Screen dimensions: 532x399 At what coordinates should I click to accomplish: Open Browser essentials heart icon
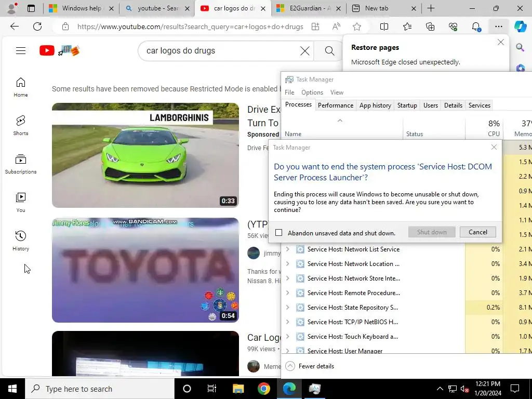point(453,26)
